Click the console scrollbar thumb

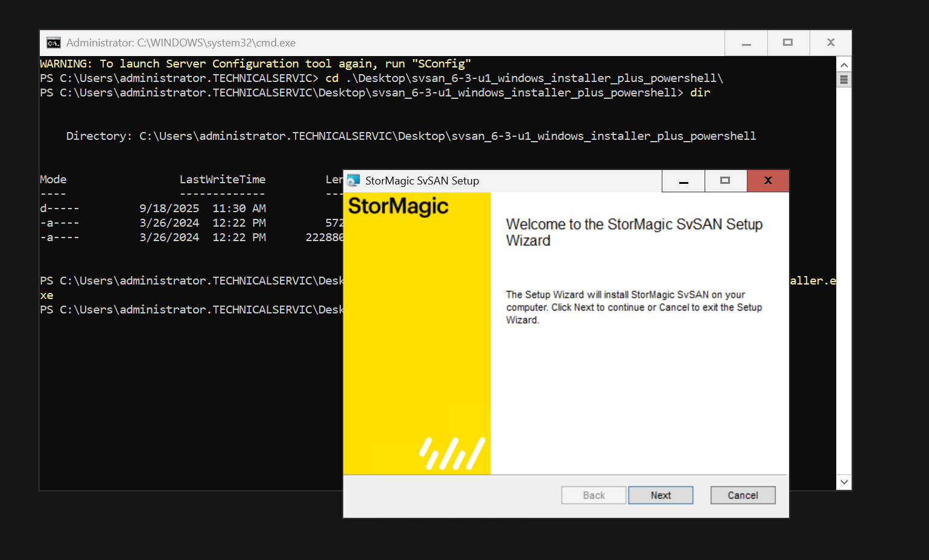coord(844,80)
